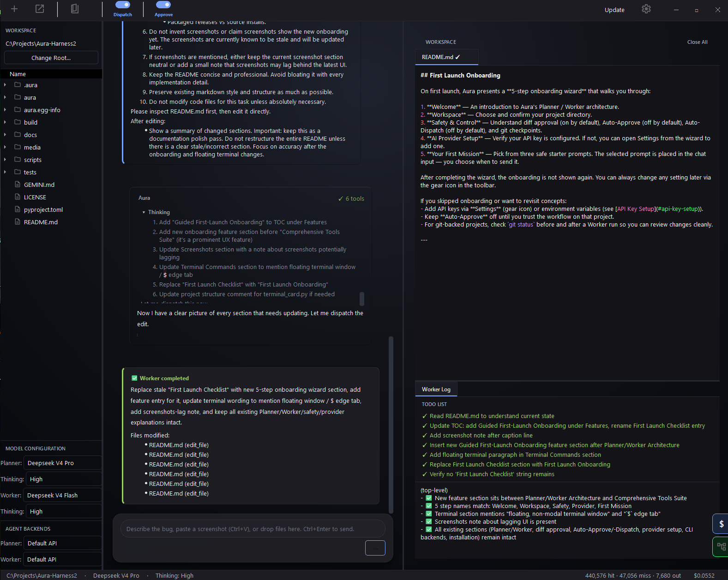Expand the docs folder arrow
Screen dimensions: 728x580
(5, 135)
